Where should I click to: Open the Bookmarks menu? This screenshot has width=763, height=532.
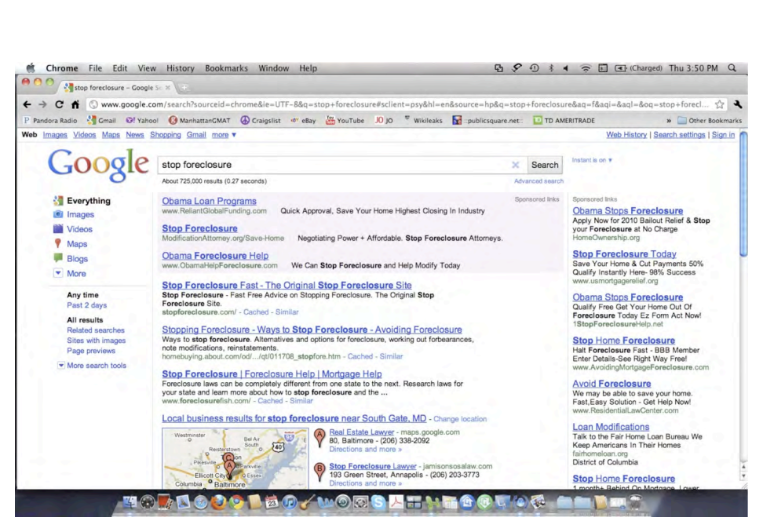(226, 68)
